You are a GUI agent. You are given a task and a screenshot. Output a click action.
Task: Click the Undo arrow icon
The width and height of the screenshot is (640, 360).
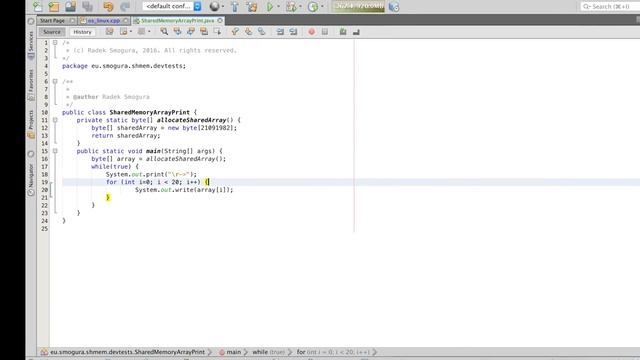coord(108,7)
